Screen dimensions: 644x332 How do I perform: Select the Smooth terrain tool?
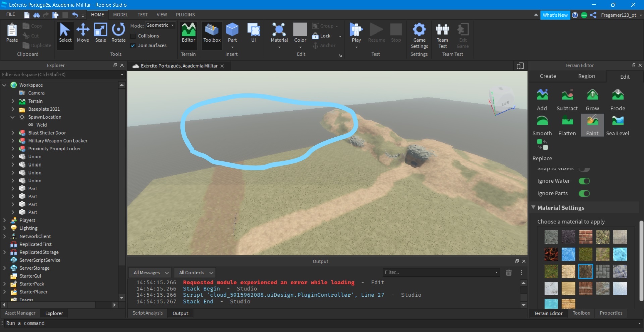(x=542, y=125)
